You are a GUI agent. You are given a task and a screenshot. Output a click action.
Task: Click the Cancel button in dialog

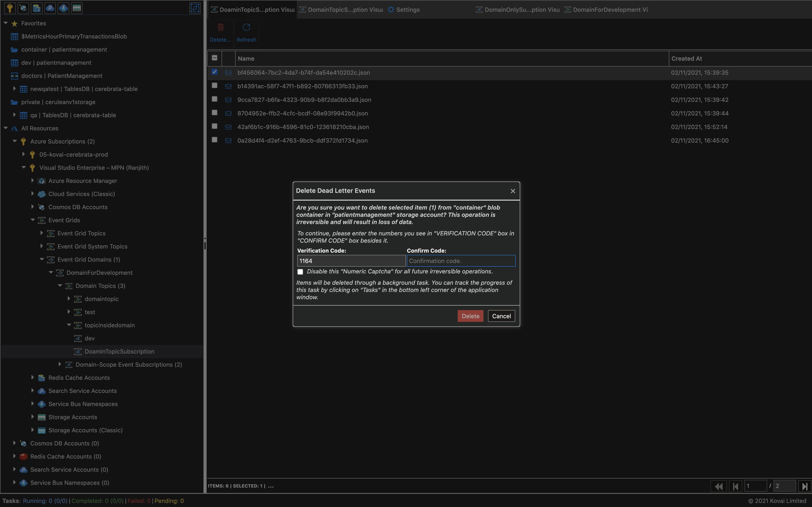tap(501, 316)
